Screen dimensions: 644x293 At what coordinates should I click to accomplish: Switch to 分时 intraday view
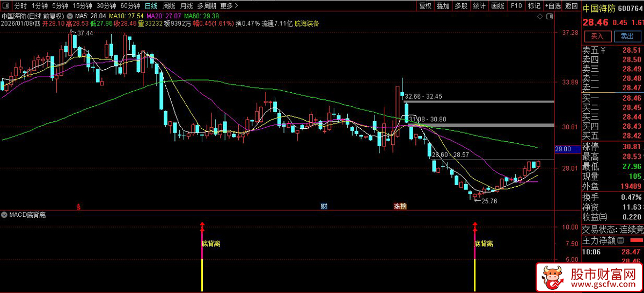(x=20, y=6)
